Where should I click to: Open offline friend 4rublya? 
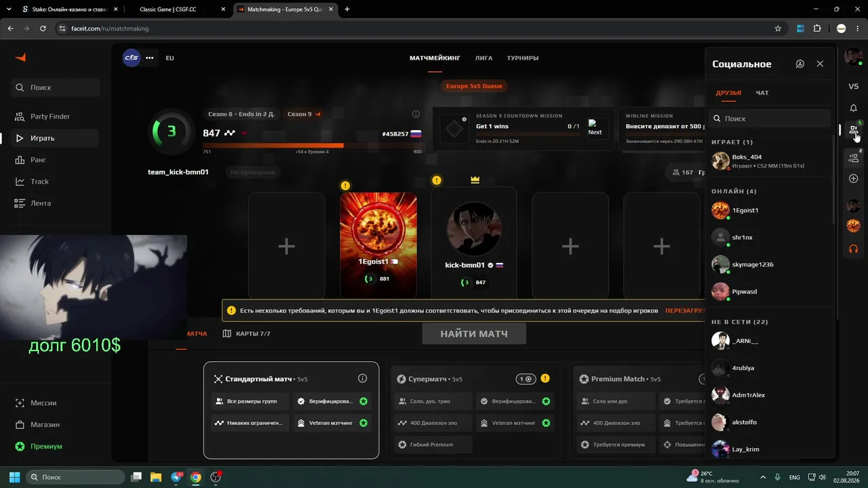tap(770, 368)
